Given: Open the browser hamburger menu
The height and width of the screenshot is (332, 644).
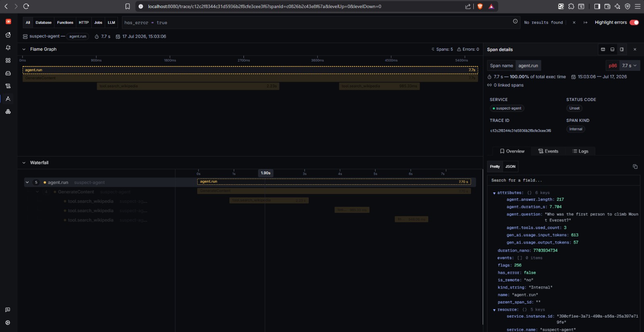Looking at the screenshot, I should 638,6.
